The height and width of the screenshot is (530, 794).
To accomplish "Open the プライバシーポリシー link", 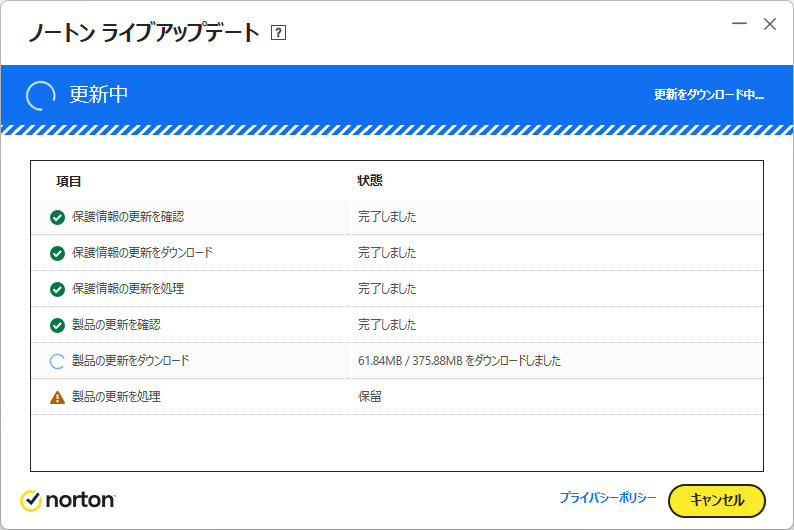I will tap(608, 498).
